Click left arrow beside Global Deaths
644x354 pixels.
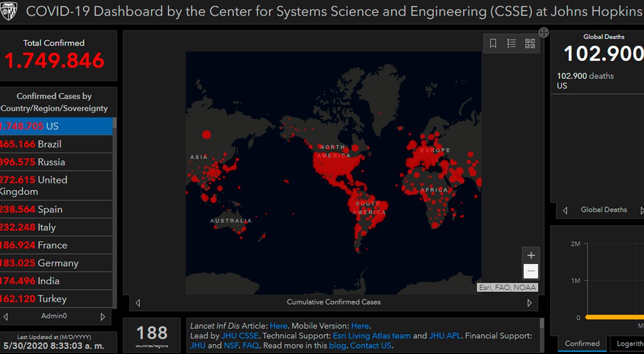[565, 210]
